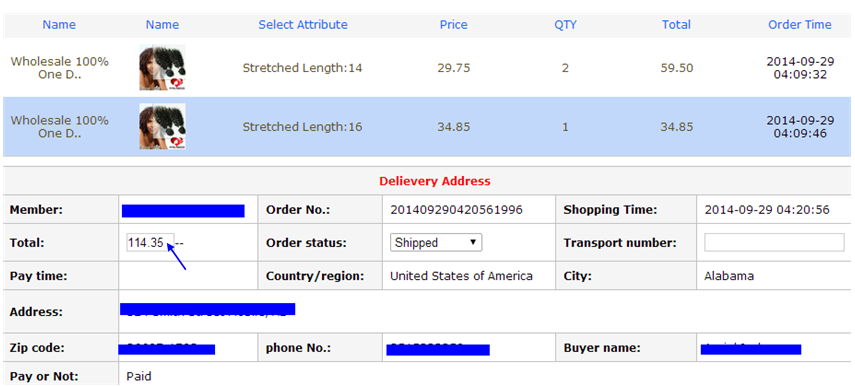Expand the Order status dropdown showing Shipped
Screen dimensions: 855x387
(436, 243)
